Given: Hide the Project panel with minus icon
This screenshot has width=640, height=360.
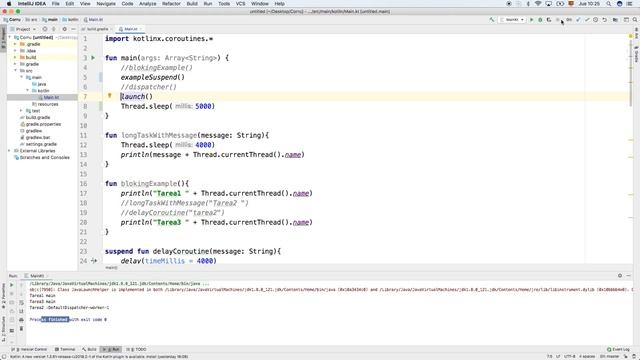Looking at the screenshot, I should coord(73,29).
